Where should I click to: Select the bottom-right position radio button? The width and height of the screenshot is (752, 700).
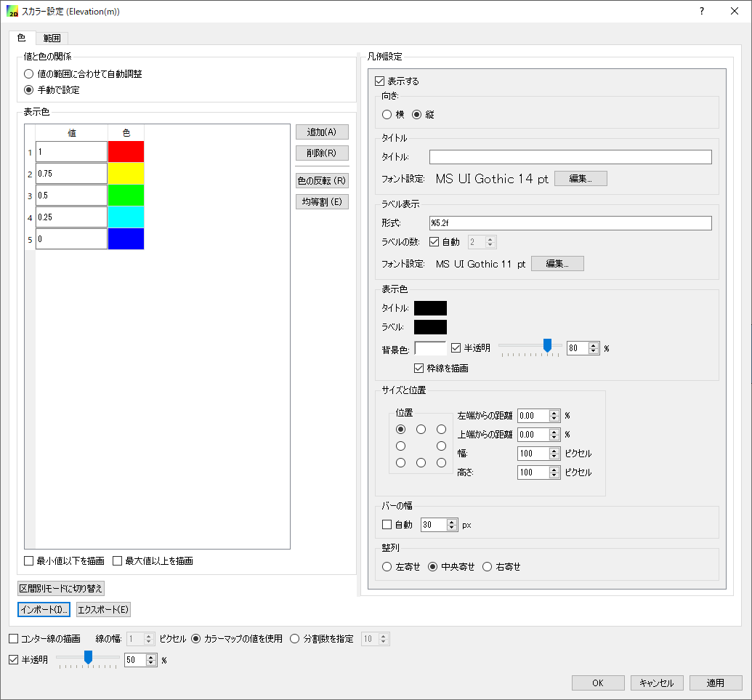(441, 463)
